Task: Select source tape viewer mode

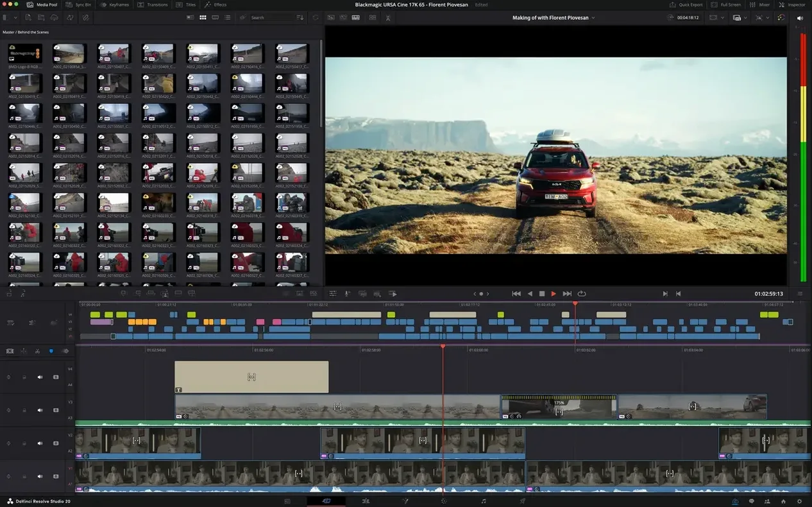Action: tap(343, 17)
